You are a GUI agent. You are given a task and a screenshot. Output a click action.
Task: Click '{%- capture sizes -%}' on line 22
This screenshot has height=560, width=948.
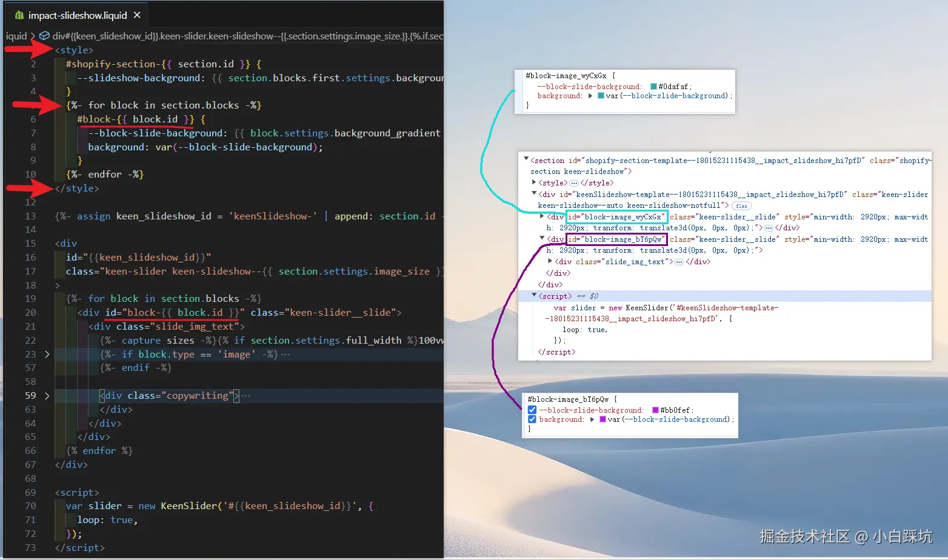158,341
